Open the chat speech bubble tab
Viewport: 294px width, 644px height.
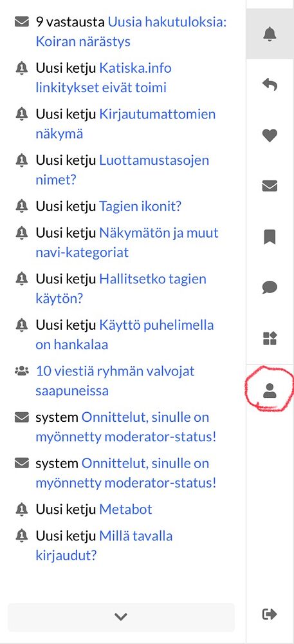coord(270,287)
